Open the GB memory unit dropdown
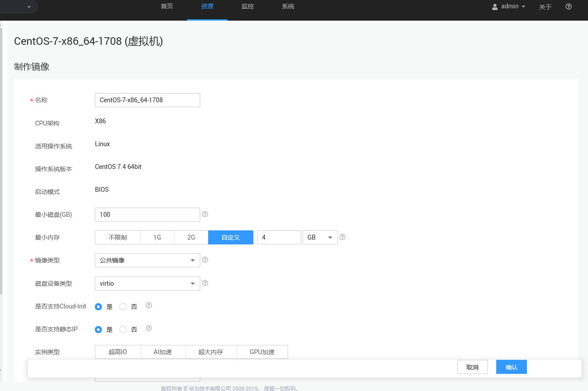Image resolution: width=588 pixels, height=391 pixels. click(x=320, y=237)
